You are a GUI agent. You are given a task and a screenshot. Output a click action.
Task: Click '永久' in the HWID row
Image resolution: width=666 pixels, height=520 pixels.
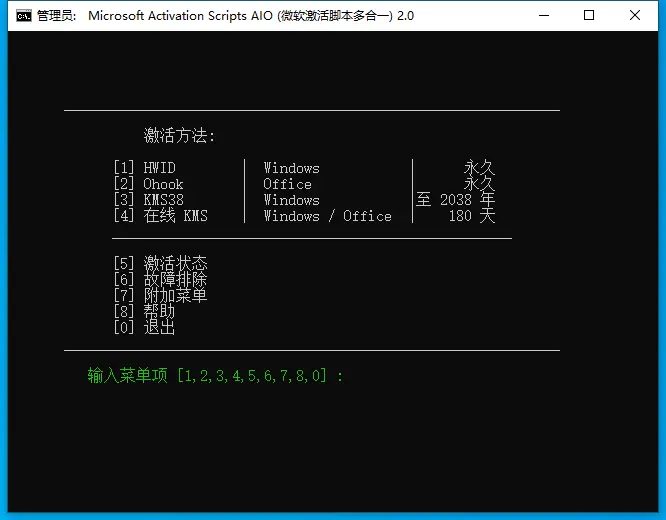(x=479, y=168)
